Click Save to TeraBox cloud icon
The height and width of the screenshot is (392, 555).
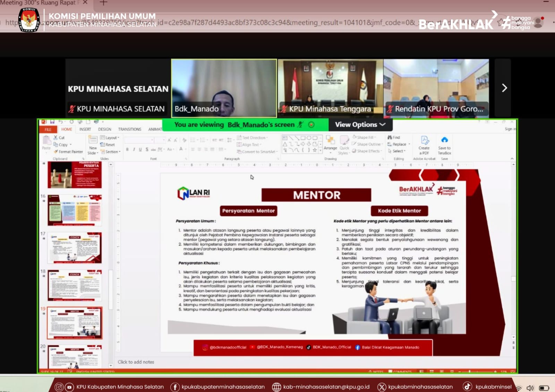point(444,140)
